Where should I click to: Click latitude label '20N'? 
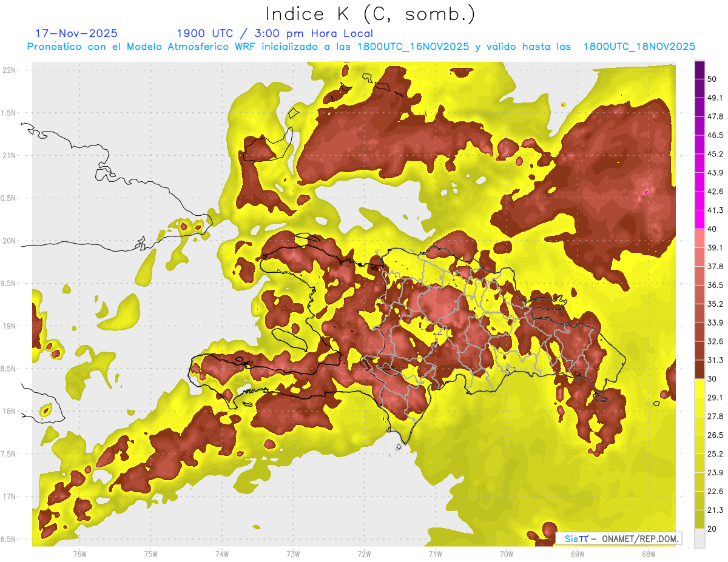[9, 241]
